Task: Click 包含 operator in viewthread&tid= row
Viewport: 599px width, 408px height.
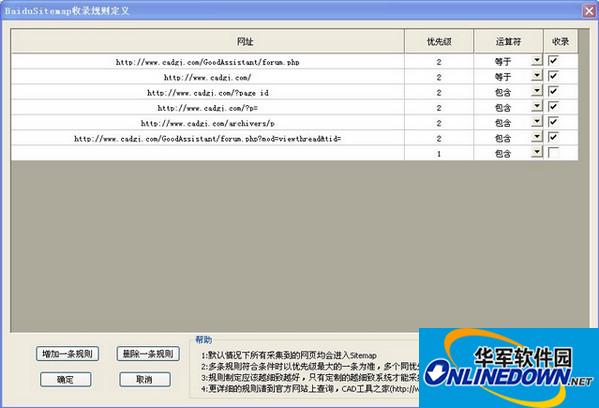Action: (x=503, y=138)
